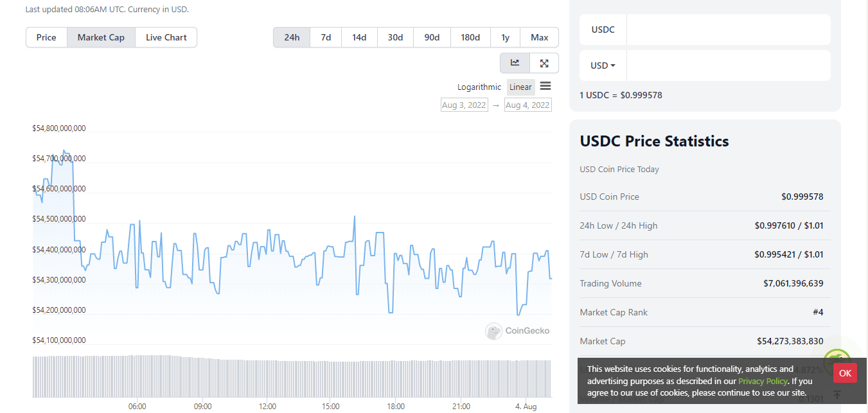
Task: Click the fullscreen expand chart icon
Action: [544, 63]
